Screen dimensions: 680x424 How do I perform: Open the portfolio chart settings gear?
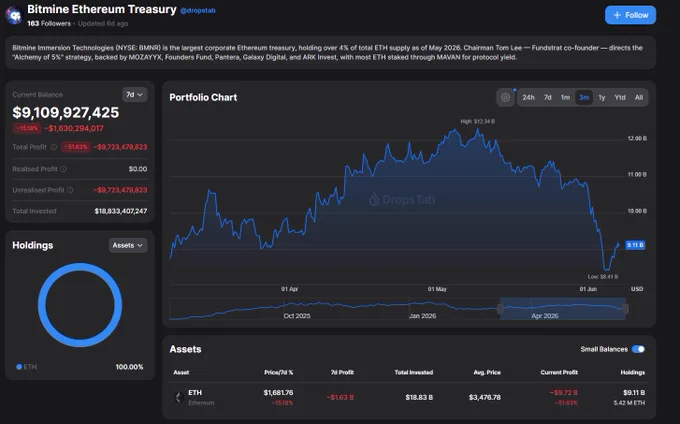pyautogui.click(x=505, y=98)
